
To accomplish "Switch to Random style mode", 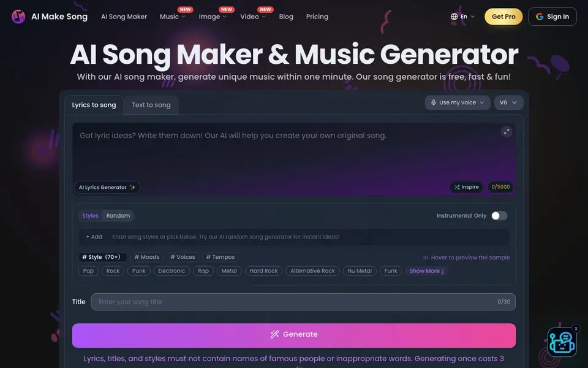I will (x=118, y=215).
